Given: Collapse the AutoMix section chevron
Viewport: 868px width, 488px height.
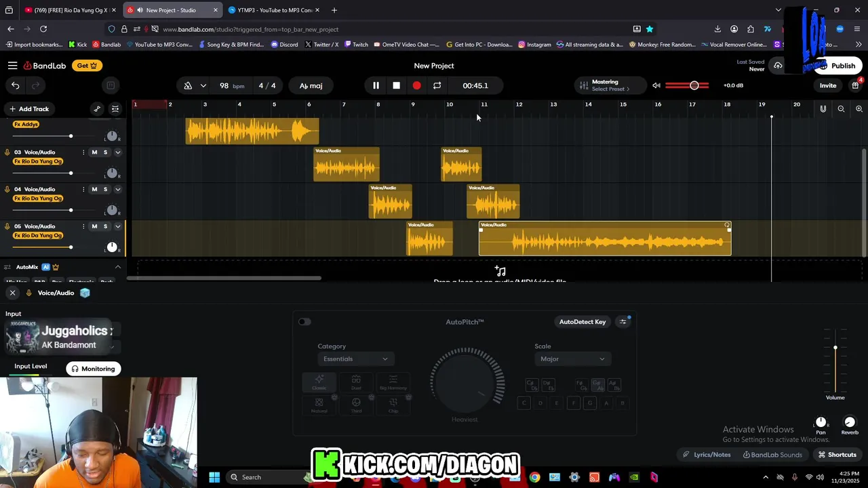Looking at the screenshot, I should point(117,267).
